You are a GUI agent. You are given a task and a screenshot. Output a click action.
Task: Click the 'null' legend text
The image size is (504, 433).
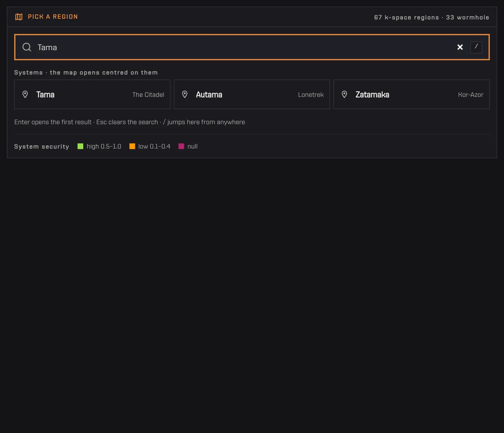click(x=192, y=146)
